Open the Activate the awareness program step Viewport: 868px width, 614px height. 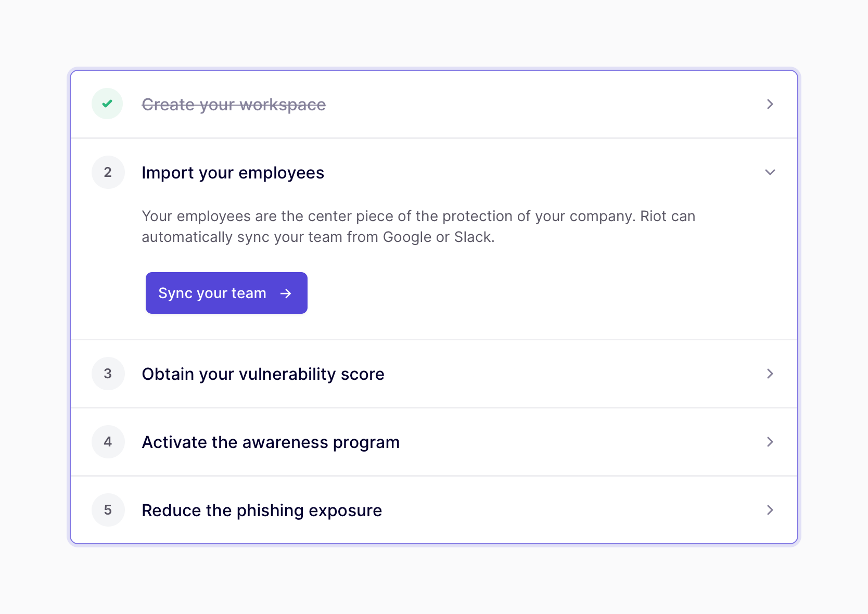(x=271, y=442)
